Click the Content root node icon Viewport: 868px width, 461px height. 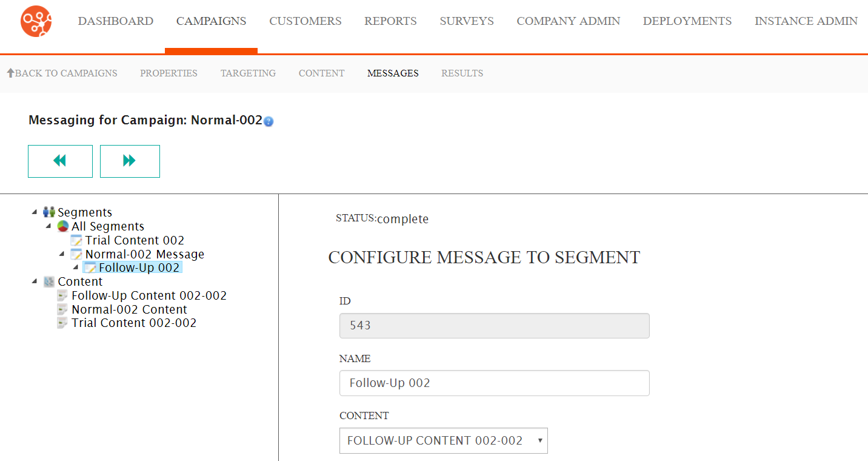click(x=49, y=281)
